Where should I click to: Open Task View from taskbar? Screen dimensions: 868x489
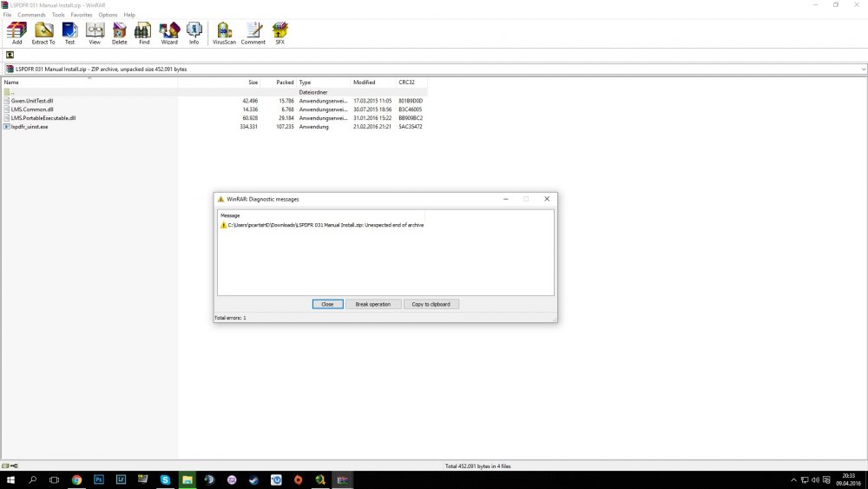(x=54, y=480)
